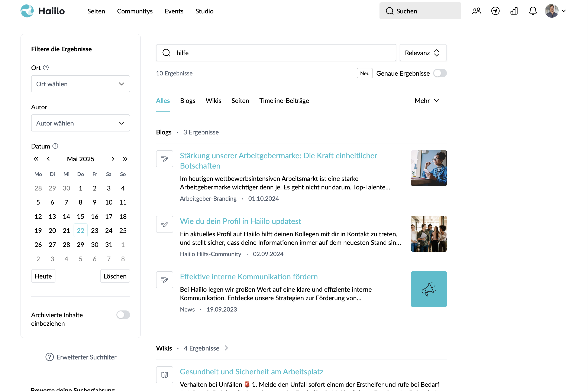Click the global Suchen field in header
588x391 pixels.
click(x=420, y=11)
